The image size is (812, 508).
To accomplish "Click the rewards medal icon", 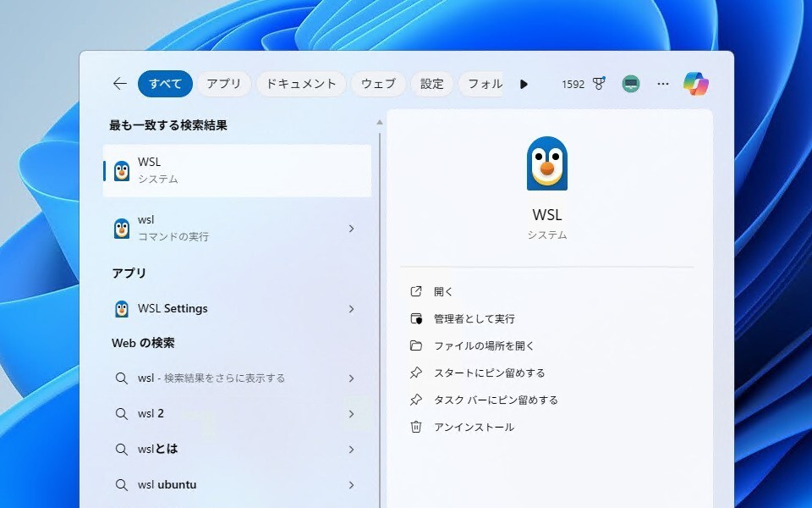I will click(599, 84).
